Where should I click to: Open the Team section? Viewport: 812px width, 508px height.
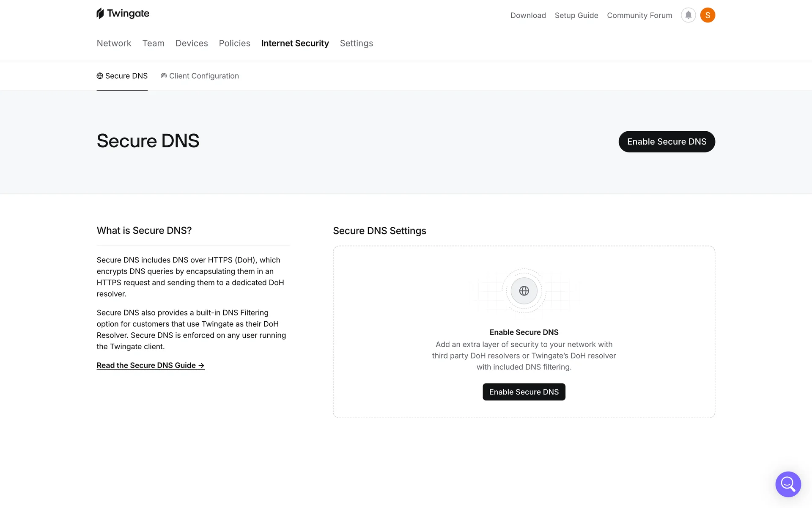click(x=153, y=43)
